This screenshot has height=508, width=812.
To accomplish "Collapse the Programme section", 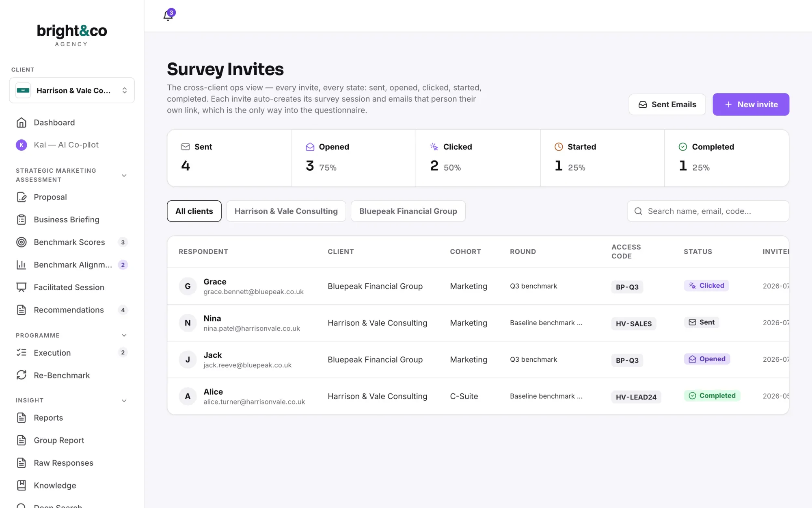I will pyautogui.click(x=124, y=335).
